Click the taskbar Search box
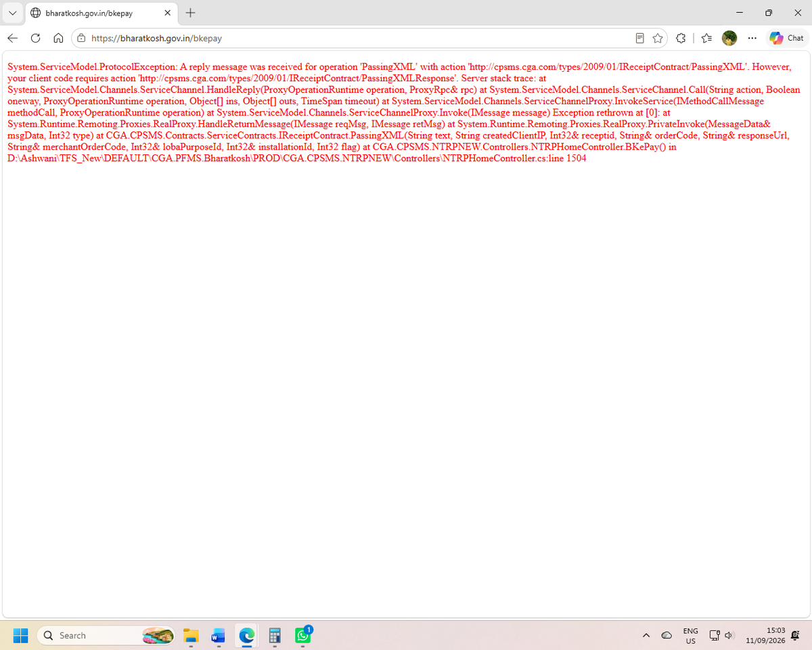Viewport: 812px width, 650px height. tap(106, 635)
